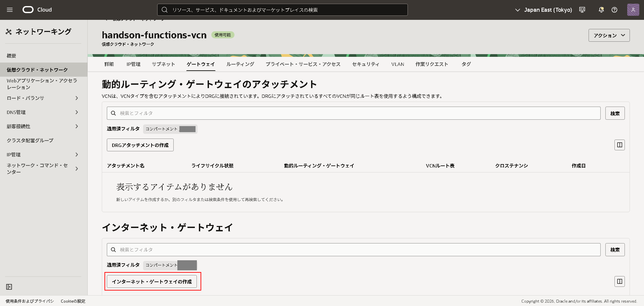This screenshot has width=644, height=306.
Task: Click the DRG section コンパートメント filter chip
Action: coord(170,129)
